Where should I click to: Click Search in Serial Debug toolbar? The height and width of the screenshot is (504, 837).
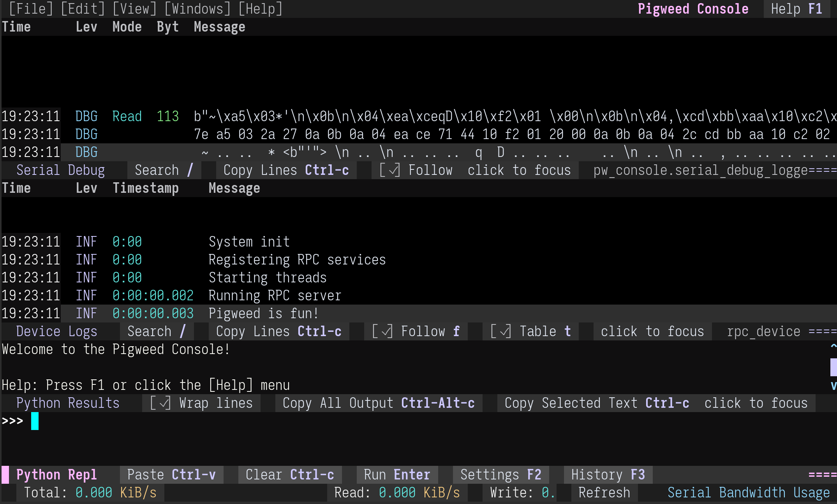164,170
